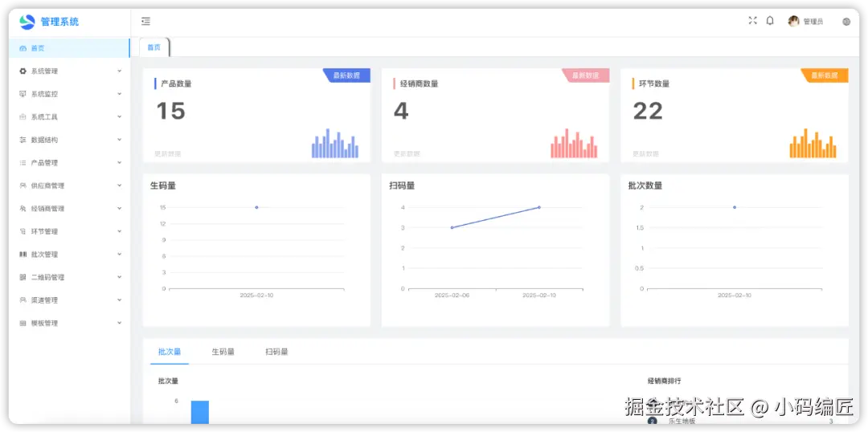This screenshot has height=432, width=868.
Task: Click the 管理员 user avatar
Action: [x=794, y=21]
